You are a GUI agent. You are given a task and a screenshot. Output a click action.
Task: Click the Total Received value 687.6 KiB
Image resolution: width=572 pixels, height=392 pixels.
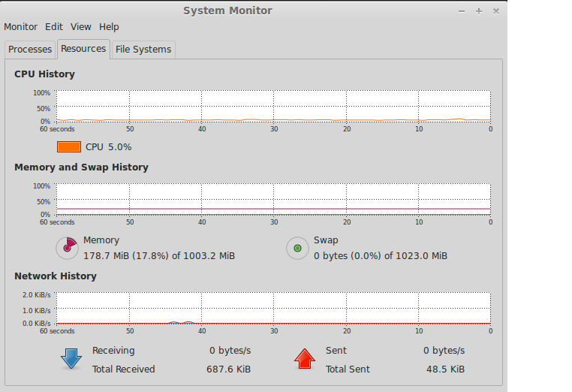[x=228, y=369]
